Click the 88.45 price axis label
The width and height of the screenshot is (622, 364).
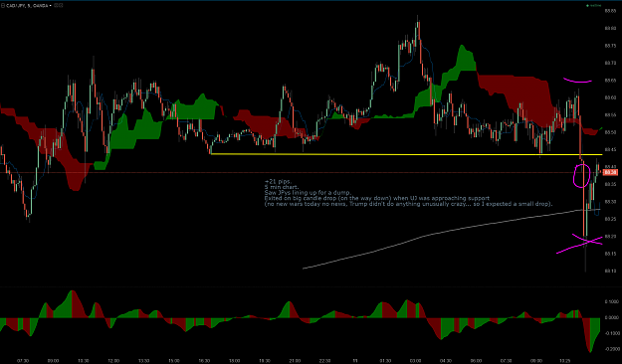610,149
